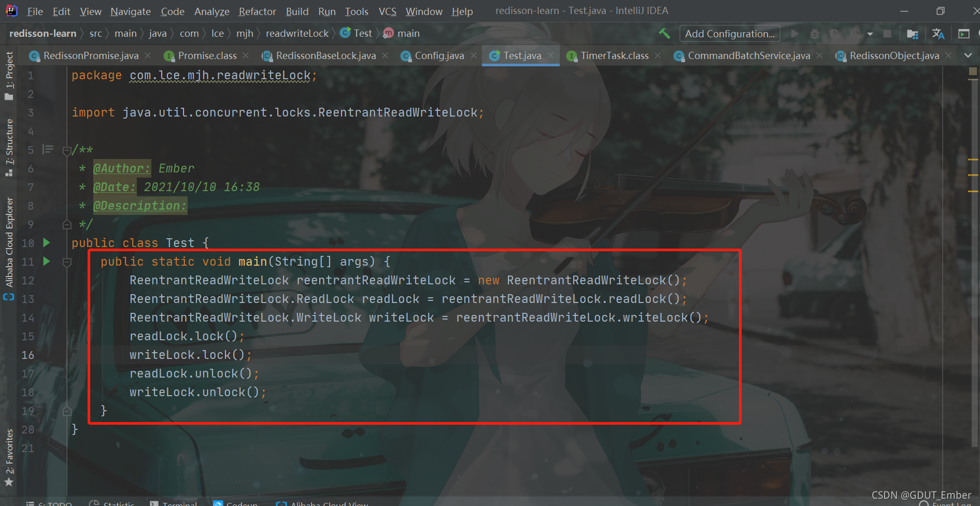Image resolution: width=980 pixels, height=506 pixels.
Task: Click the inspection status indicator above the scrollbar
Action: coord(973,71)
